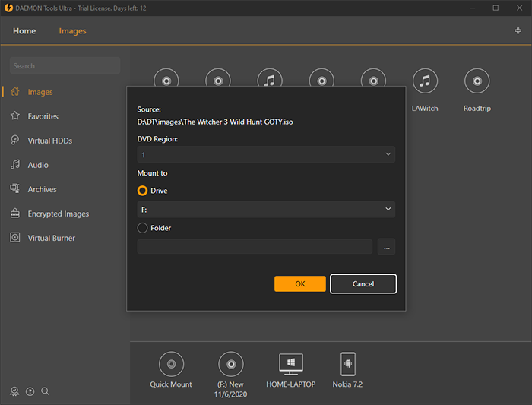532x405 pixels.
Task: Click the Nokia 7.2 label
Action: (x=347, y=384)
